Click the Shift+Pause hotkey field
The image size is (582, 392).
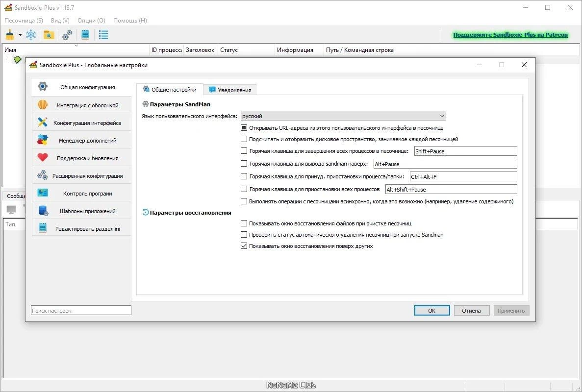coord(465,151)
